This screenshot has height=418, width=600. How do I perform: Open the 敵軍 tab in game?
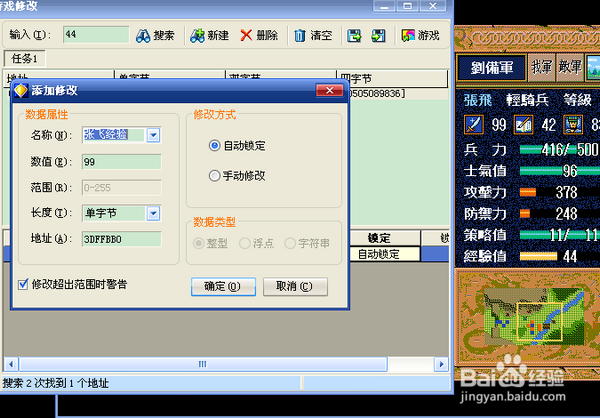pos(570,68)
